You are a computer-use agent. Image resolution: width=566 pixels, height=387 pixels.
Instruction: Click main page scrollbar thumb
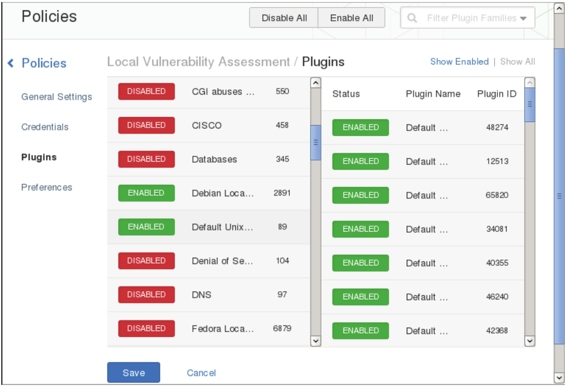point(559,196)
